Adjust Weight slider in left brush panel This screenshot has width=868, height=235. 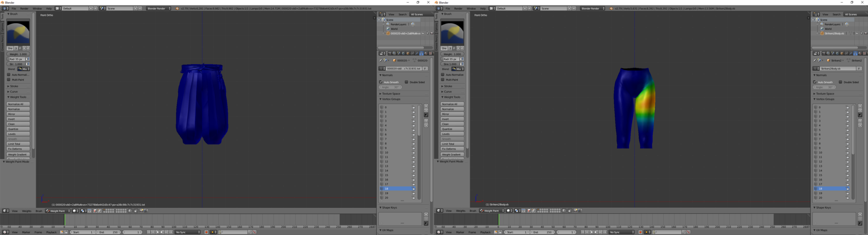(18, 54)
